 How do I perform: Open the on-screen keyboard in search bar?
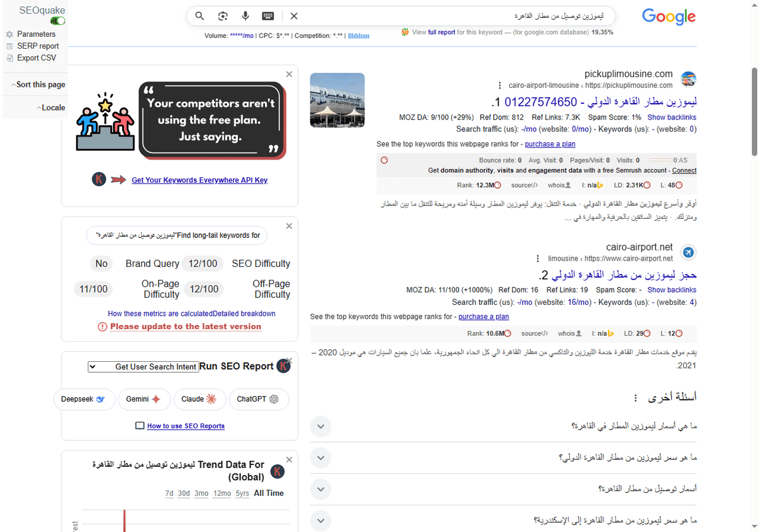[x=268, y=16]
